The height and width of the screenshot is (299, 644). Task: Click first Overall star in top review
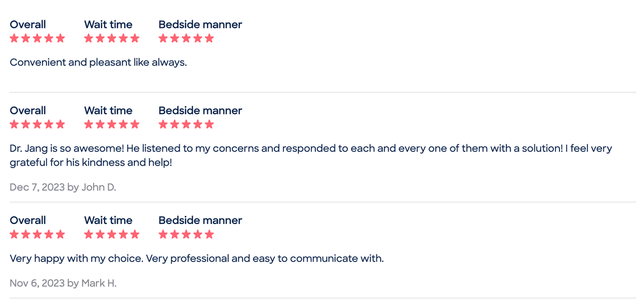pyautogui.click(x=15, y=38)
